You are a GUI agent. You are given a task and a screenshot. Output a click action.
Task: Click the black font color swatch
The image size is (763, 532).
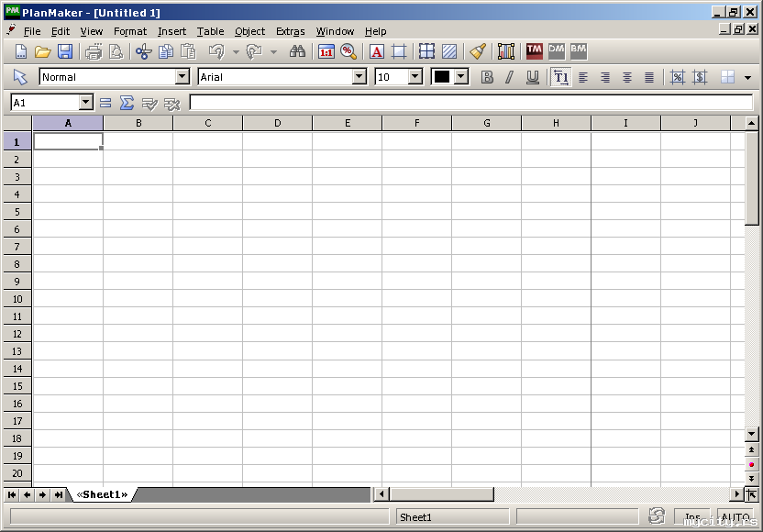(442, 77)
